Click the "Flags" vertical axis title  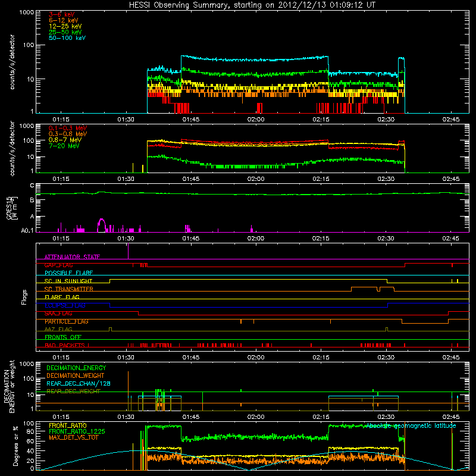[24, 297]
